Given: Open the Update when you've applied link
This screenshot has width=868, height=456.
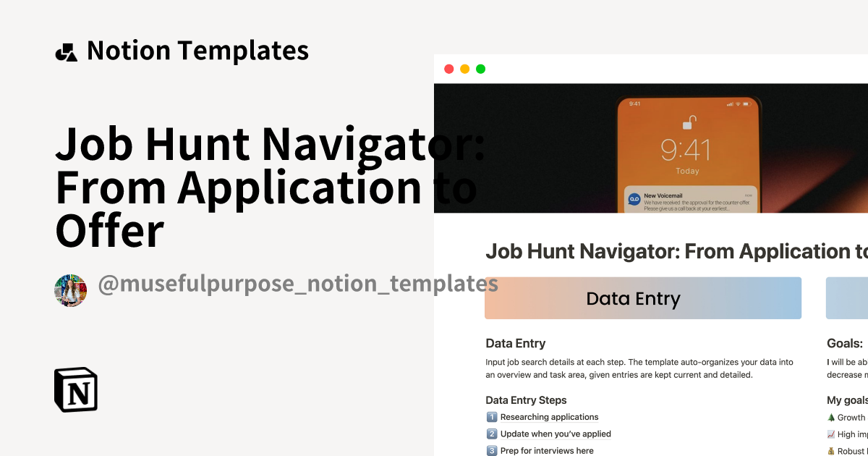Looking at the screenshot, I should 556,434.
